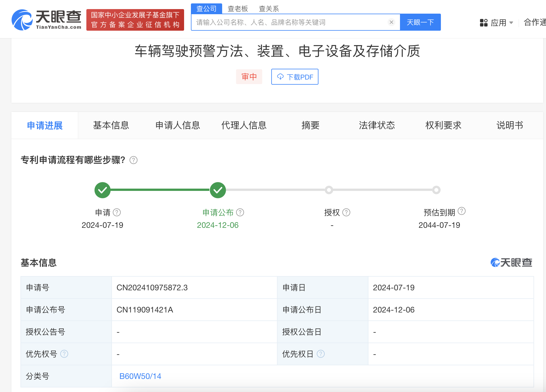Open the 基本信息 tab
This screenshot has width=546, height=392.
(x=111, y=125)
